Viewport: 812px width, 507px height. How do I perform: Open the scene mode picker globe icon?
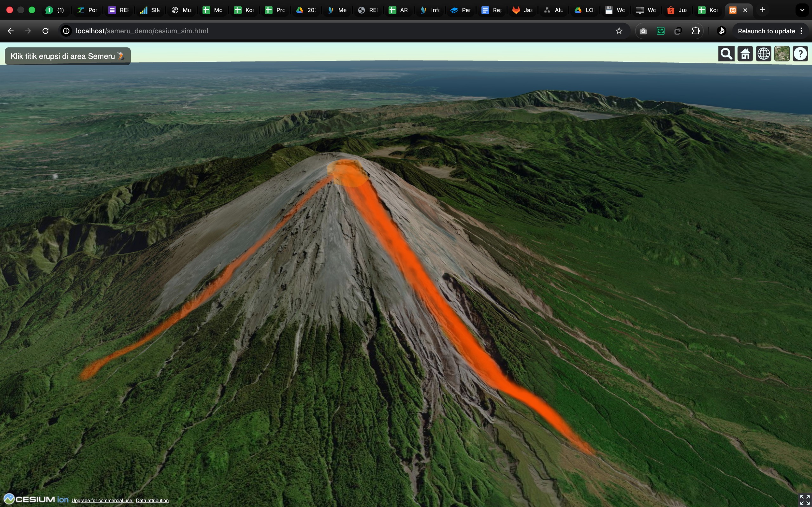[x=763, y=54]
